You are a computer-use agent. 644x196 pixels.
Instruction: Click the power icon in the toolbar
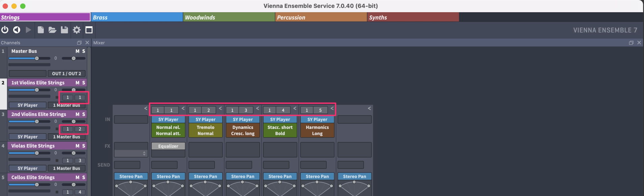pyautogui.click(x=5, y=30)
